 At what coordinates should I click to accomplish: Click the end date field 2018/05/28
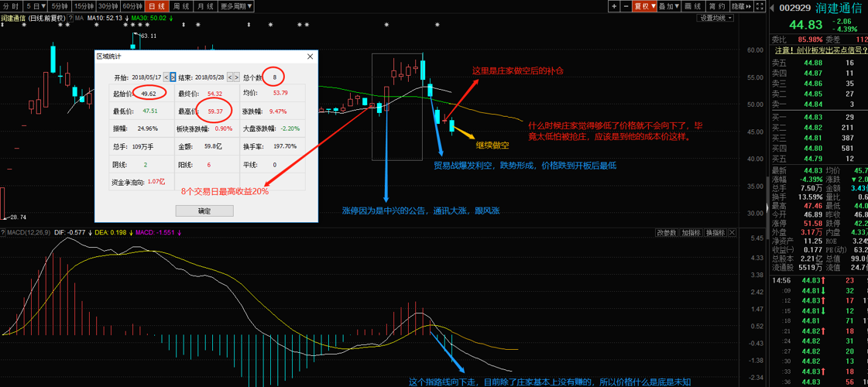211,77
